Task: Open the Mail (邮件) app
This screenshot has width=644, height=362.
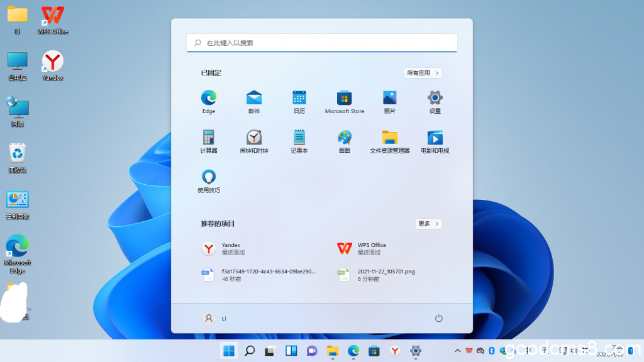Action: pyautogui.click(x=254, y=102)
